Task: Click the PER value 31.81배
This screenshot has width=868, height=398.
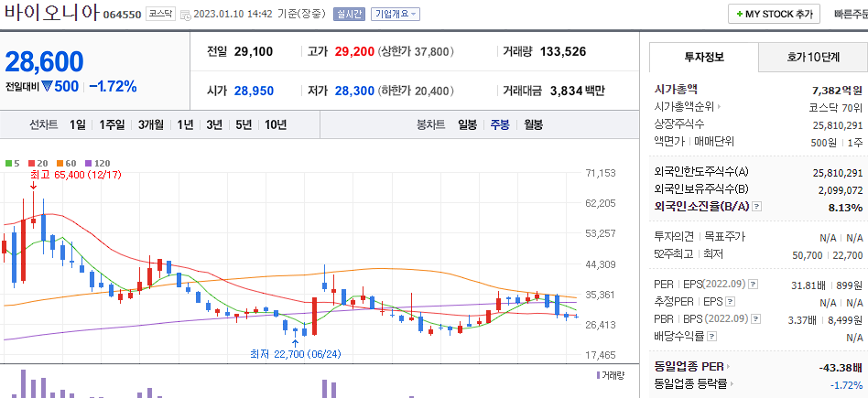Action: click(808, 285)
